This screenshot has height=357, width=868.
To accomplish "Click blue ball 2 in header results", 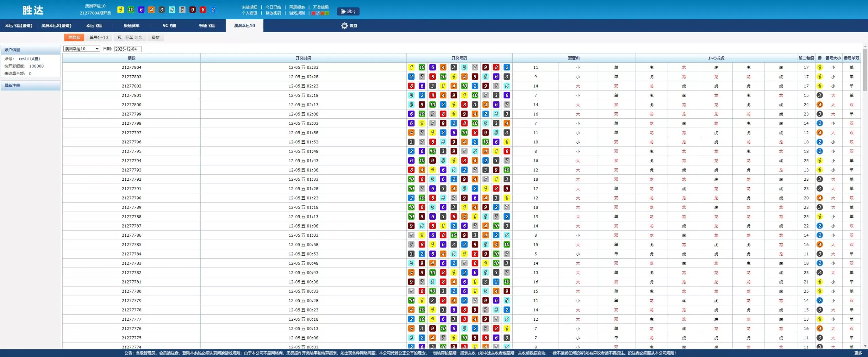I will tap(213, 10).
